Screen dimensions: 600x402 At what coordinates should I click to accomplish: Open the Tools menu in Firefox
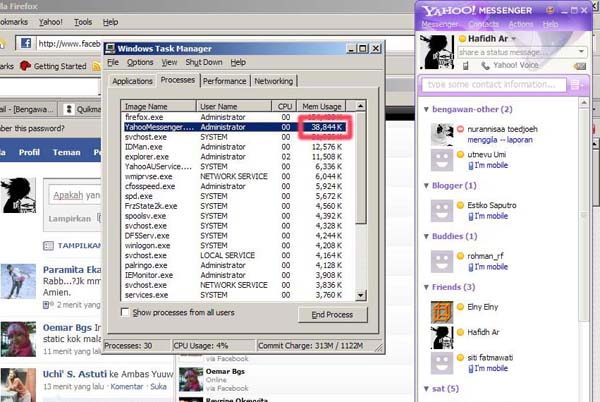(x=83, y=22)
